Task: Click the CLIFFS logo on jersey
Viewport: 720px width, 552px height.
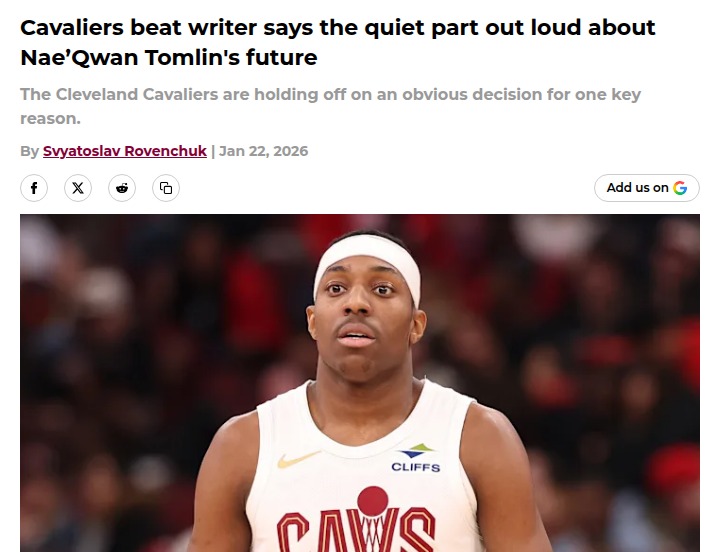Action: click(x=416, y=458)
